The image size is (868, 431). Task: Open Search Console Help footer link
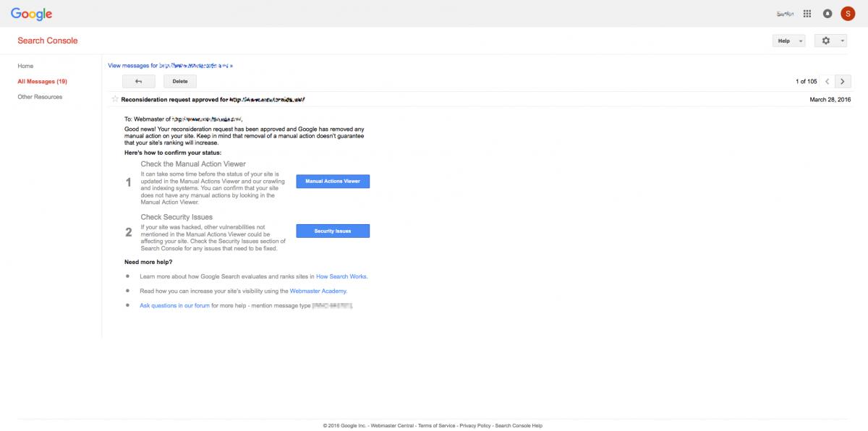point(519,426)
